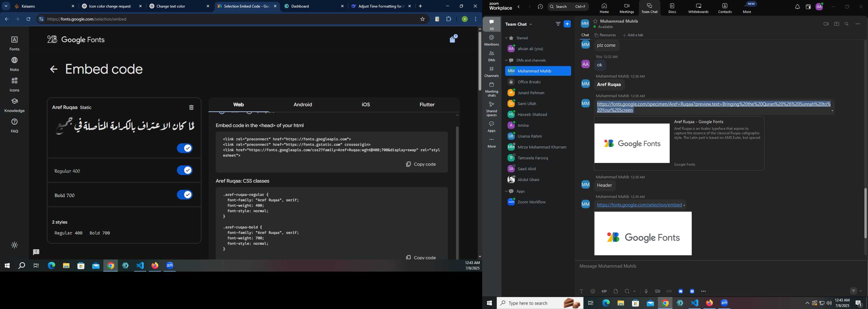Show hidden system tray icons

pos(807,303)
